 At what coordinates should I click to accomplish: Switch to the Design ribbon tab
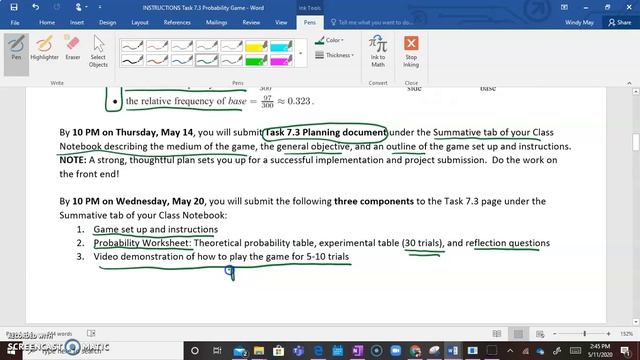(107, 22)
